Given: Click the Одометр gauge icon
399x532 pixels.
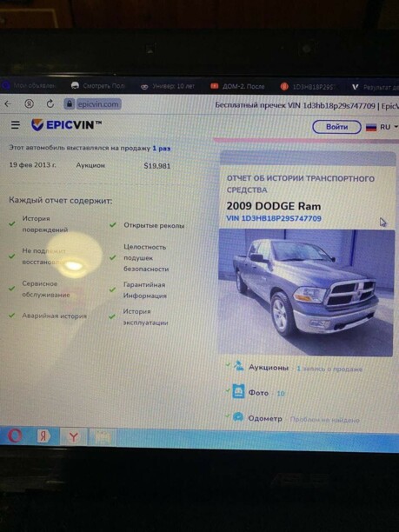Looking at the screenshot, I should [x=238, y=417].
